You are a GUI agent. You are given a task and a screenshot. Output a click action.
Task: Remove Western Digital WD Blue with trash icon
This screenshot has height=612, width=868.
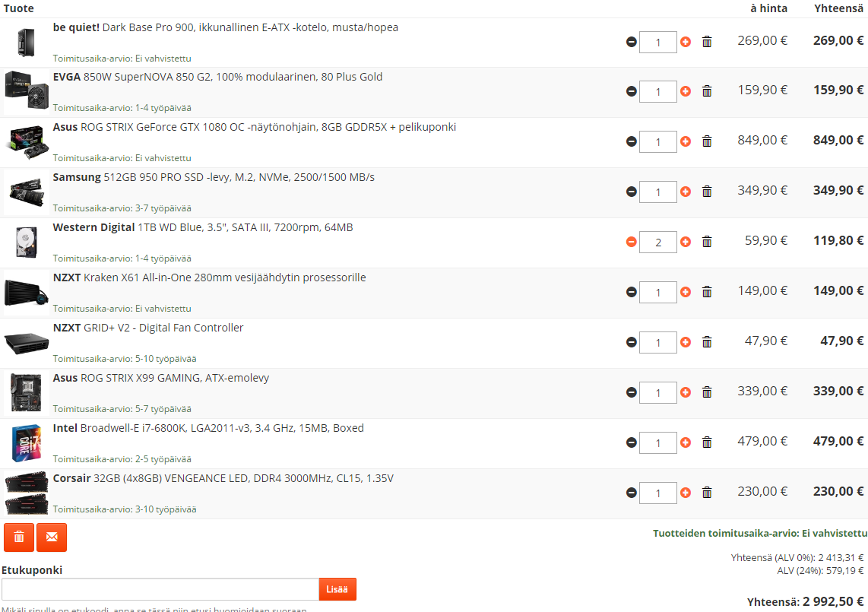[707, 242]
